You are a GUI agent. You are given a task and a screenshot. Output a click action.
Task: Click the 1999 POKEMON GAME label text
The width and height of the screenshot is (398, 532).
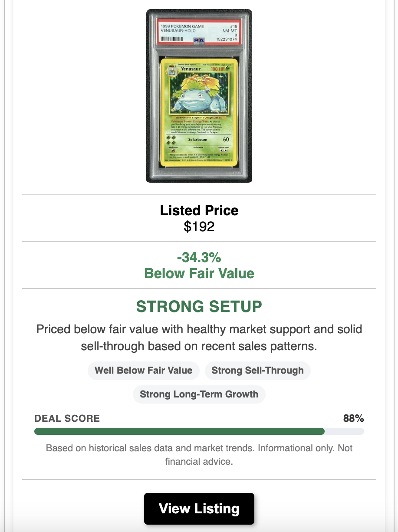pyautogui.click(x=182, y=26)
